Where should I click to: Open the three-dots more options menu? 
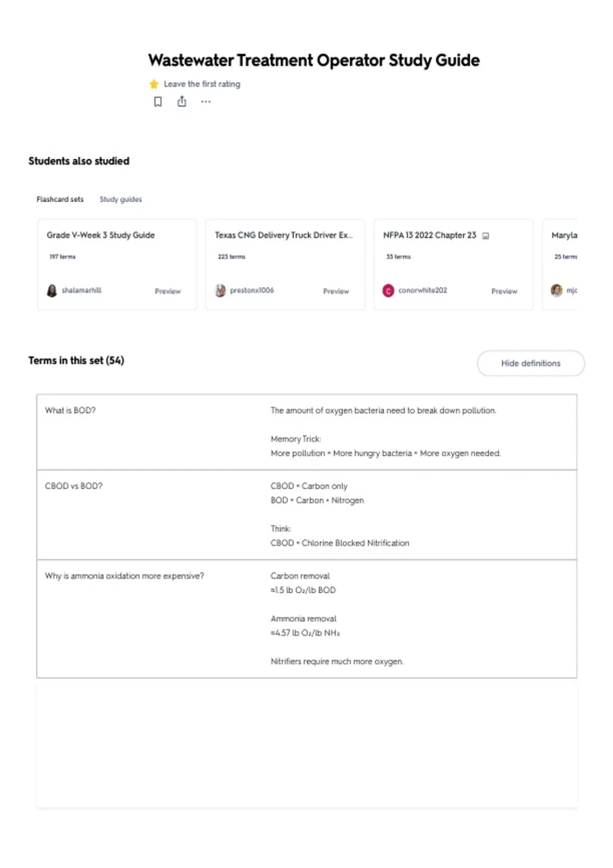tap(206, 102)
